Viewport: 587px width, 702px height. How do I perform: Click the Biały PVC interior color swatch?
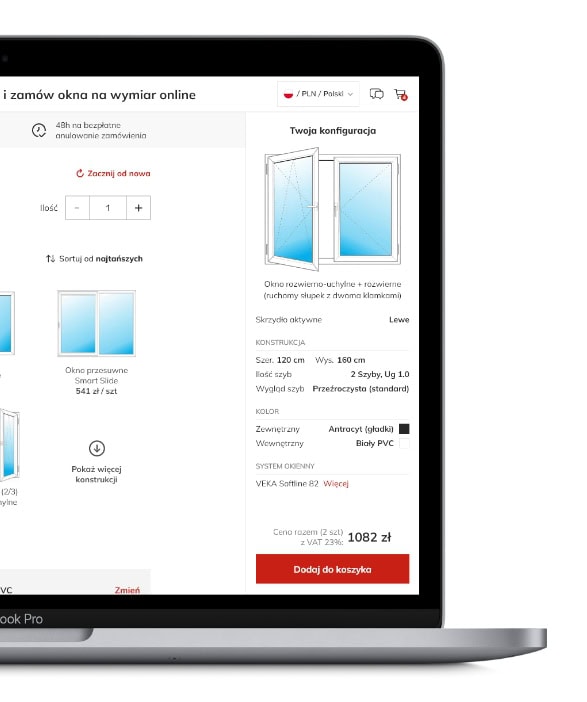click(x=404, y=443)
